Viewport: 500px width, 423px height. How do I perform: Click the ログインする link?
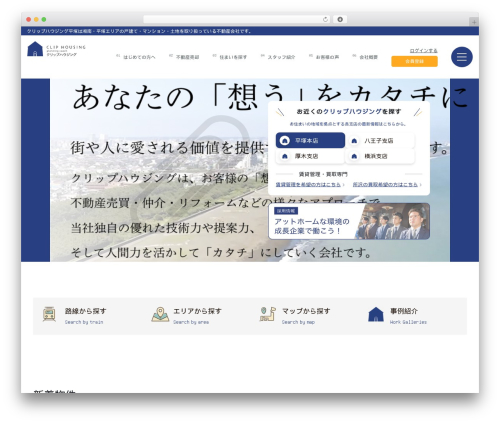(x=423, y=51)
